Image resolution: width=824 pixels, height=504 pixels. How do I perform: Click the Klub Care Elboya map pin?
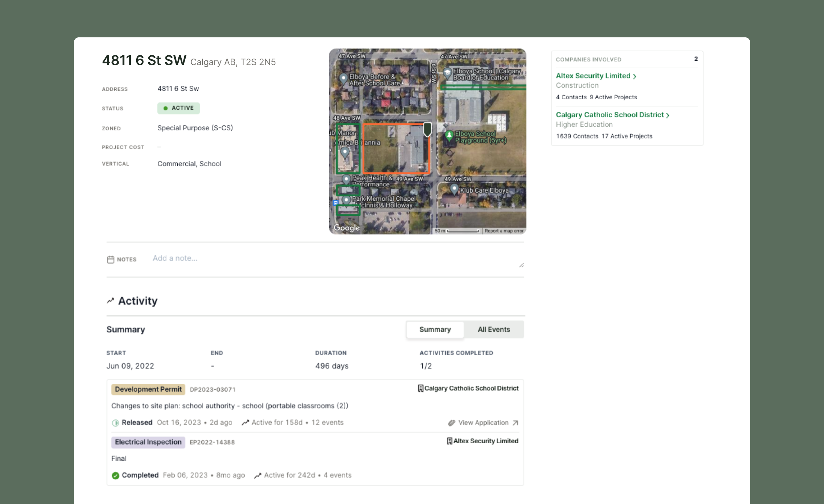454,189
